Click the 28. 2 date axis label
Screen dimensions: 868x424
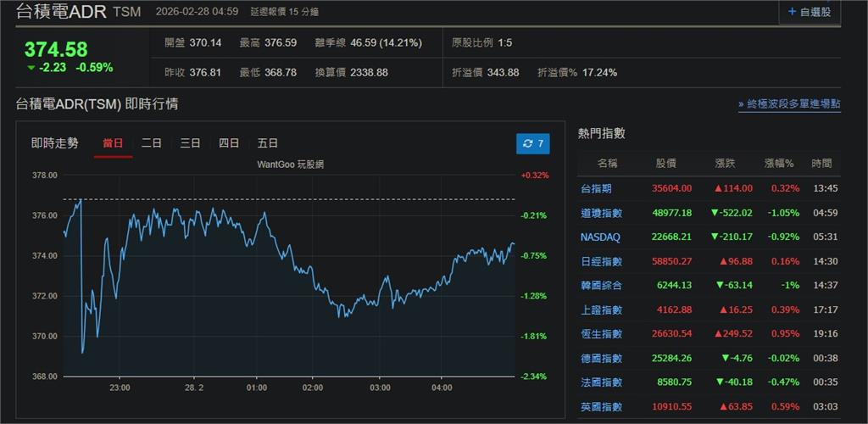194,388
